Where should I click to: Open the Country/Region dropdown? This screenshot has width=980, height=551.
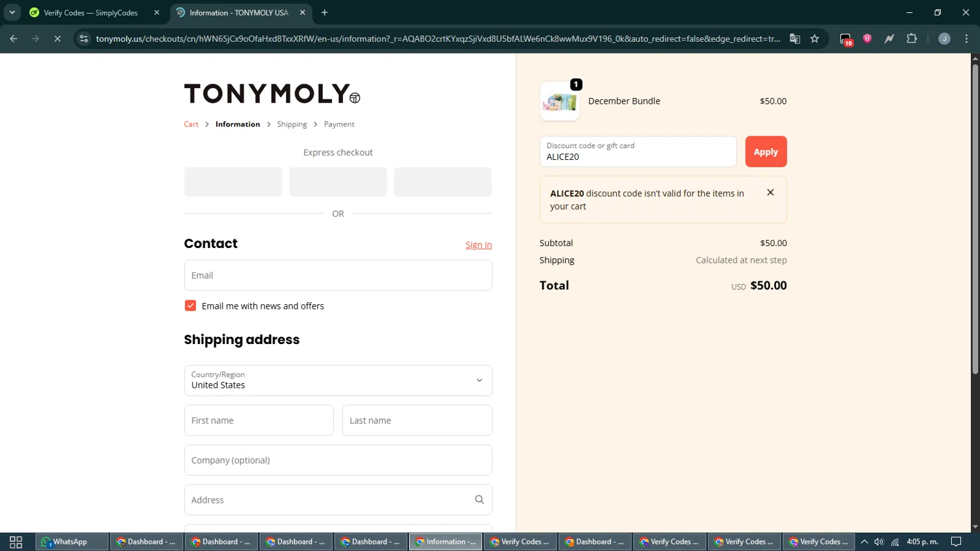(x=338, y=381)
